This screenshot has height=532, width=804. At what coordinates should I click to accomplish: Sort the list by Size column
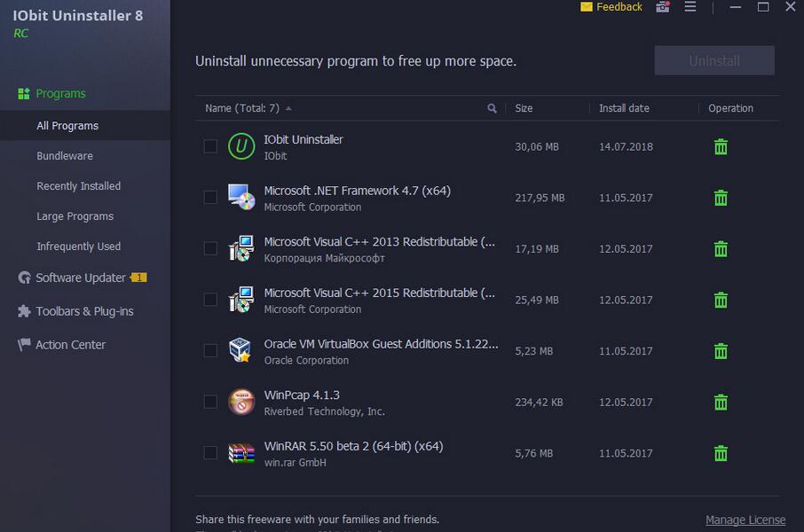point(524,108)
